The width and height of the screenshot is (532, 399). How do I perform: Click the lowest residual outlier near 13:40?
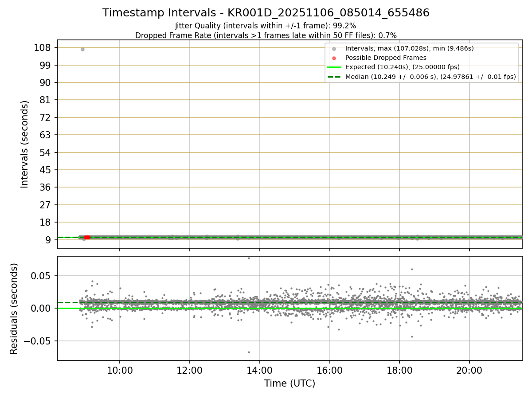249,352
